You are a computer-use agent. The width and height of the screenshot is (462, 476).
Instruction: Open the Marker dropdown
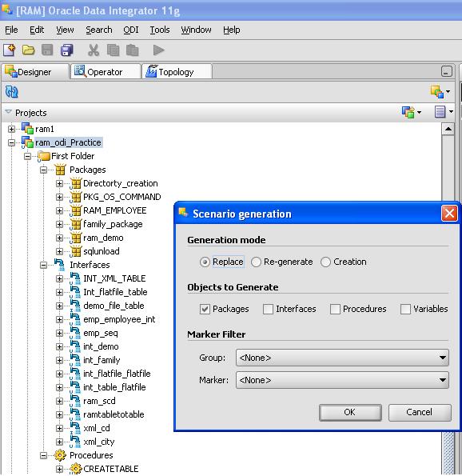[x=342, y=380]
